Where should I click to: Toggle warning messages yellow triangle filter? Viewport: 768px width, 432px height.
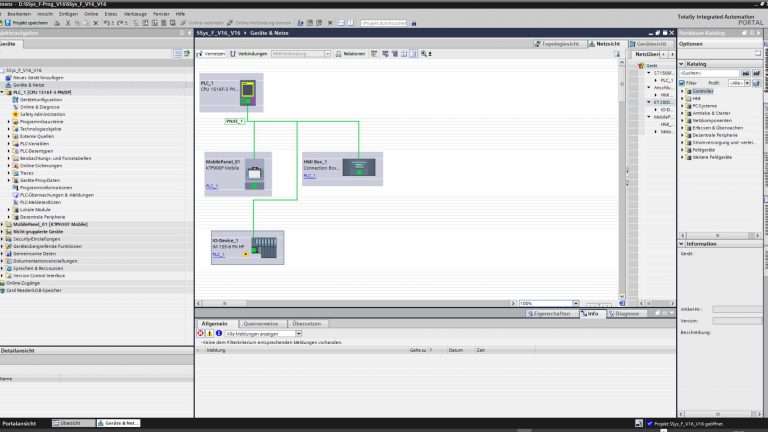[x=210, y=334]
